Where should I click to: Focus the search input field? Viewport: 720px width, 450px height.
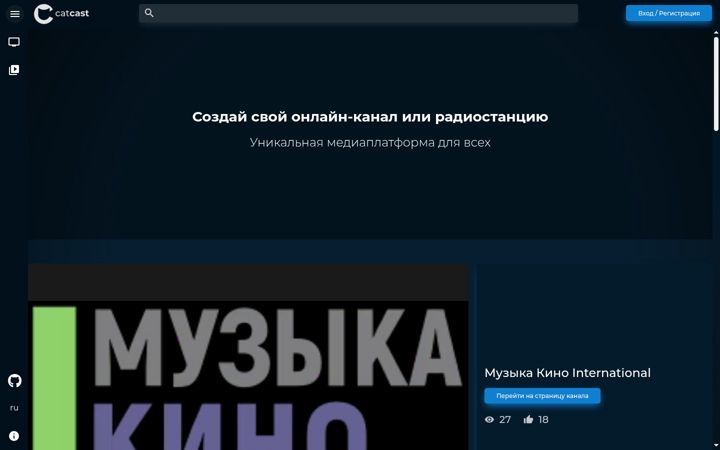[x=358, y=13]
